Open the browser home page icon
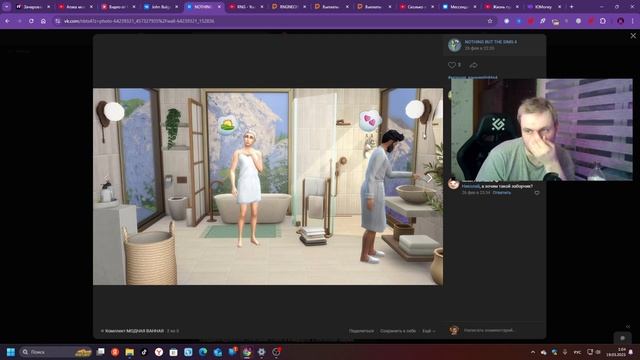 [43, 21]
